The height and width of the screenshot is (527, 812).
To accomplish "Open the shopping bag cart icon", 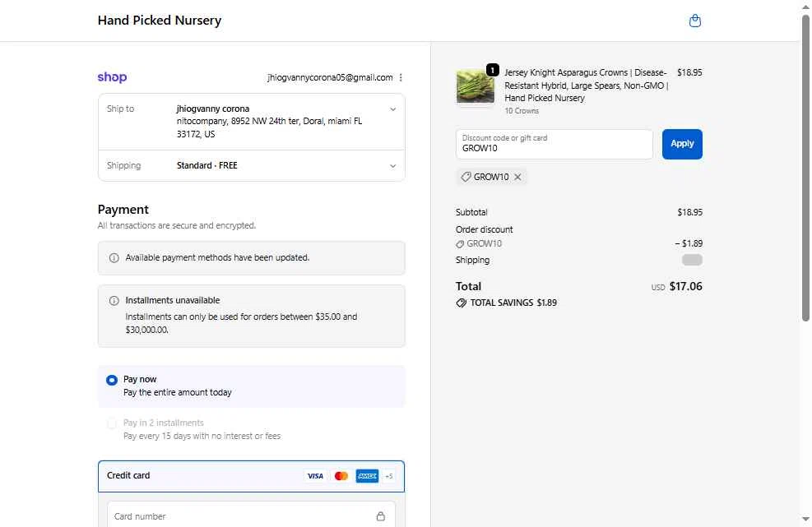I will click(x=695, y=21).
